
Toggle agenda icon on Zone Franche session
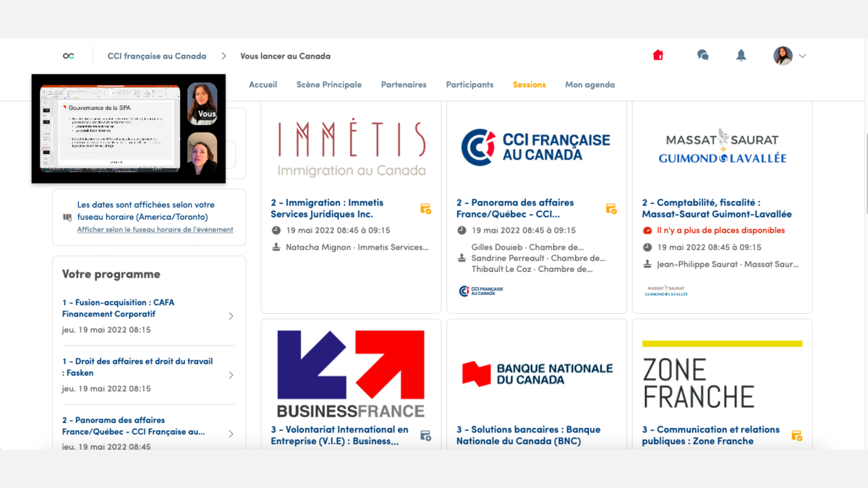point(796,436)
